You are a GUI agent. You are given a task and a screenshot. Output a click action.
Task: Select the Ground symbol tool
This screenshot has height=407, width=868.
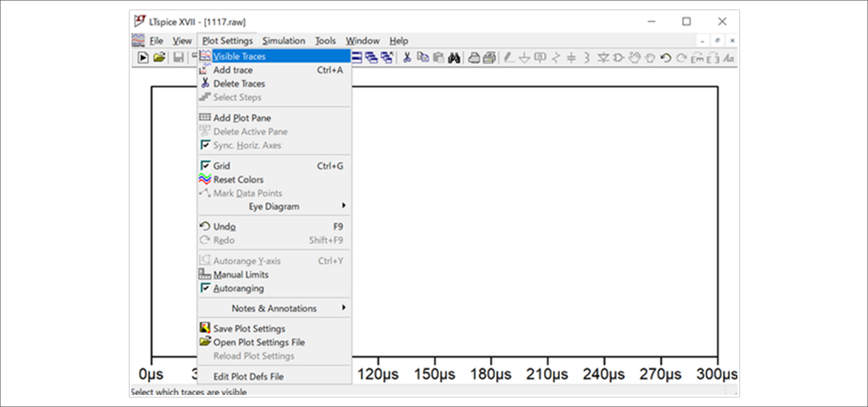click(524, 58)
